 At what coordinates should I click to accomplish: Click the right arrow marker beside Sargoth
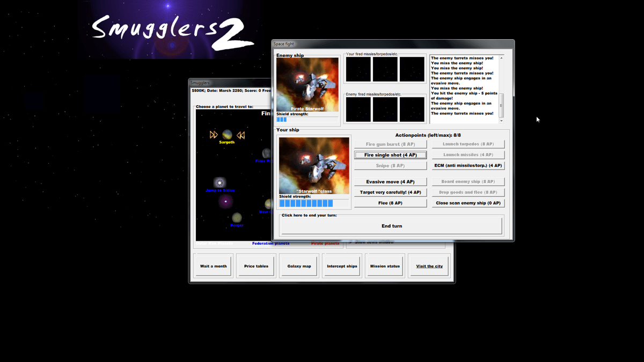pos(241,135)
